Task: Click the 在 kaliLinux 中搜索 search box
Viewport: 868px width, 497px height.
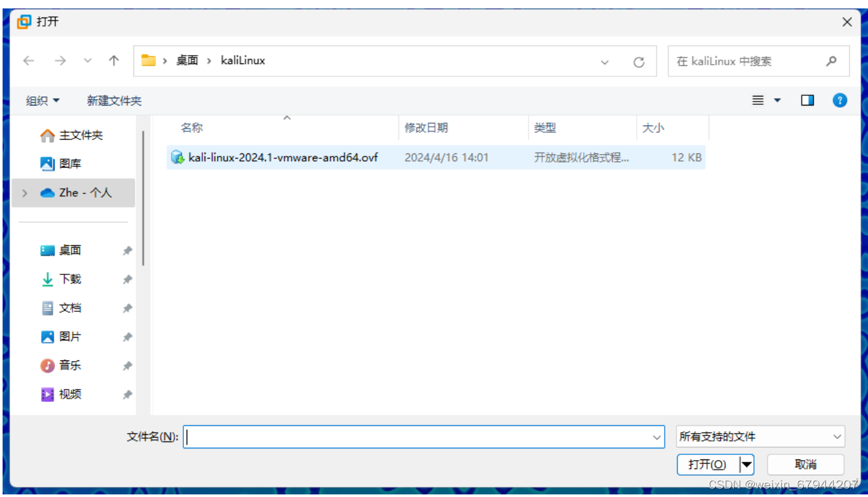Action: click(x=759, y=61)
